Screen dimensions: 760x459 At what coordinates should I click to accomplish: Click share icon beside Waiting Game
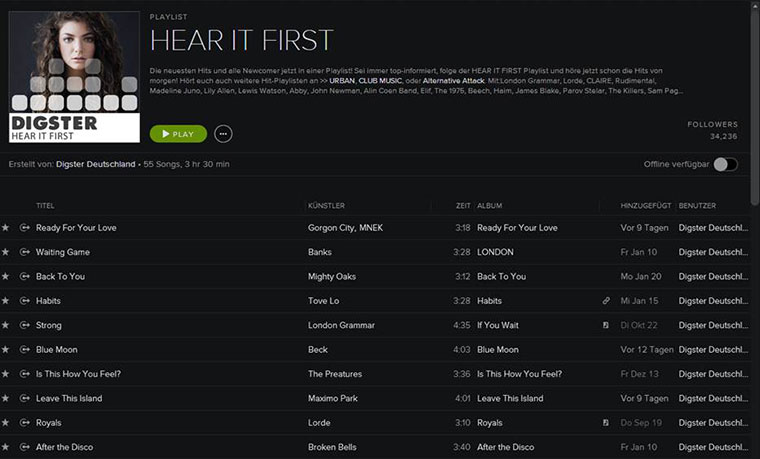click(25, 252)
